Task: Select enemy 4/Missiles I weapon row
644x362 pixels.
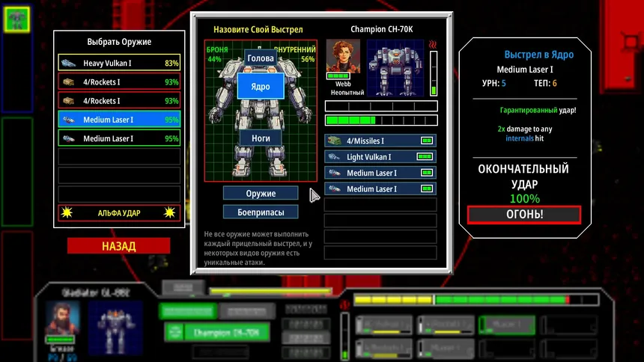Action: pyautogui.click(x=380, y=141)
